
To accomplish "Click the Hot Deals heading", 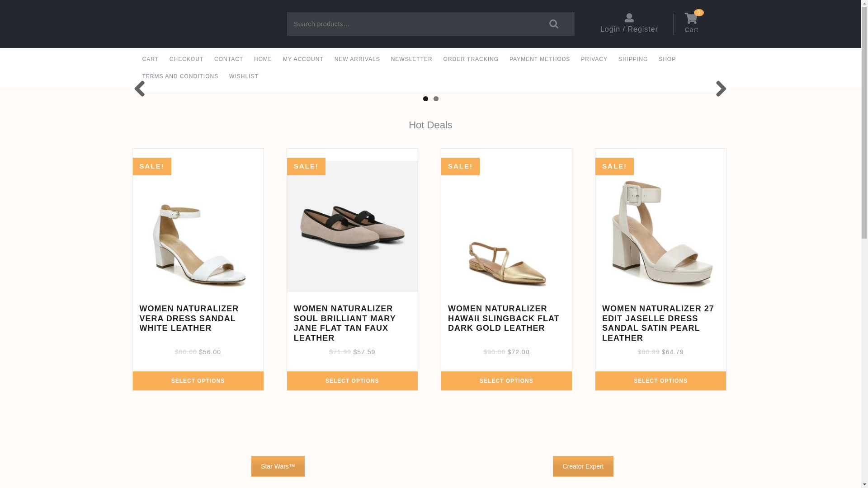I will coord(430,125).
